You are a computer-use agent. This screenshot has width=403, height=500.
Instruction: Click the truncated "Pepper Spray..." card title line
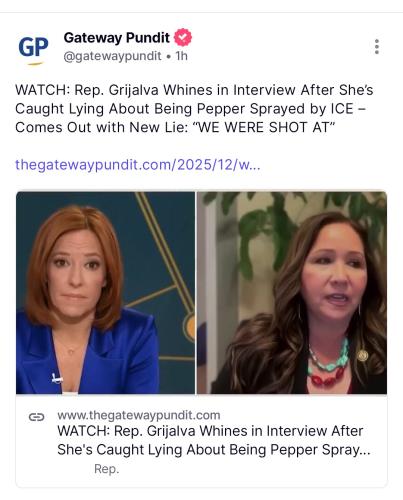pyautogui.click(x=214, y=450)
